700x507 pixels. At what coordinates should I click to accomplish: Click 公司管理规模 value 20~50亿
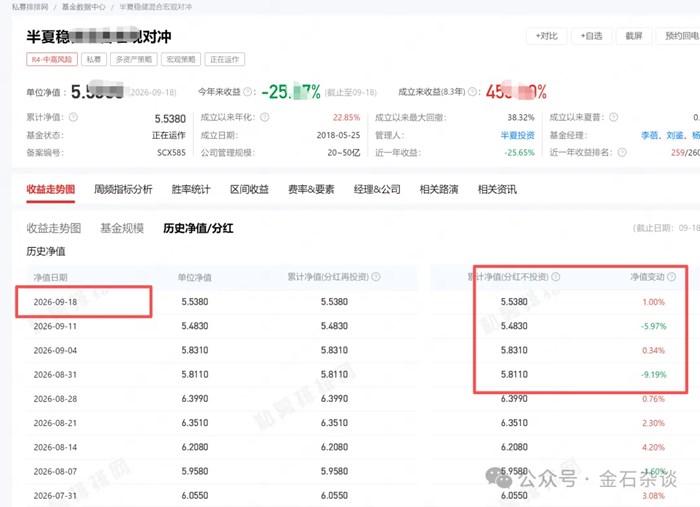point(344,153)
